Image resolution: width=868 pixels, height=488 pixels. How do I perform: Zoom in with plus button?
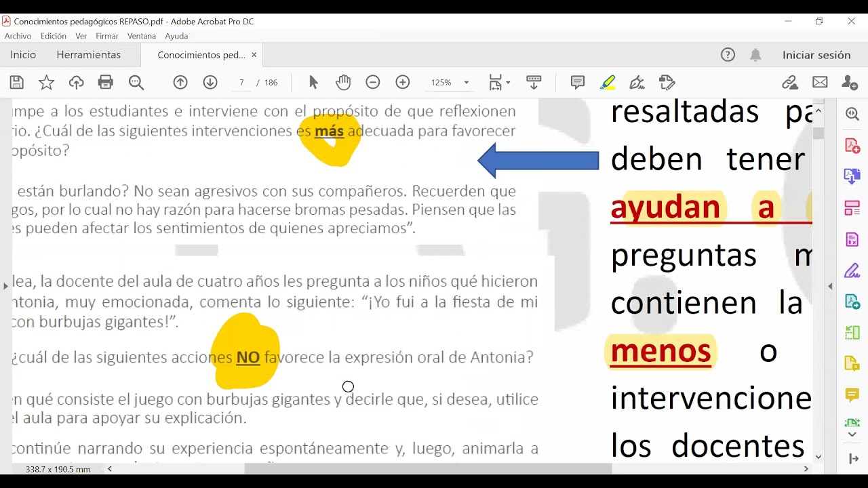403,83
